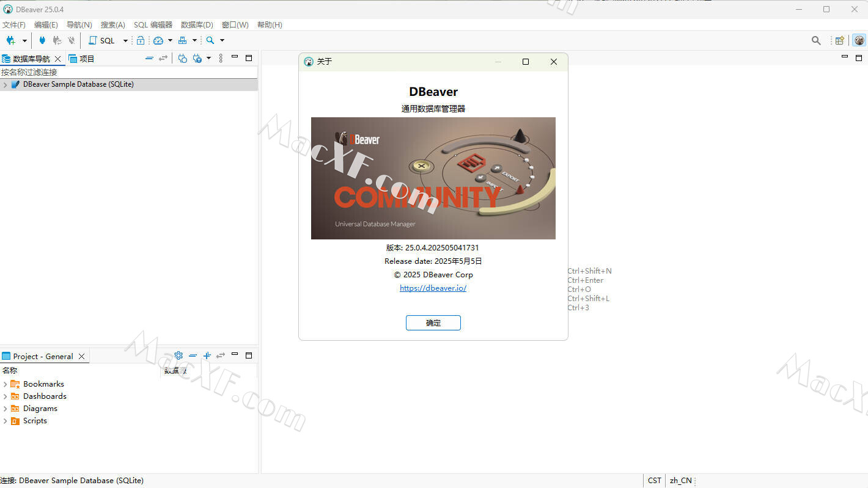Image resolution: width=868 pixels, height=488 pixels.
Task: Open the 导航(N) menu
Action: (79, 25)
